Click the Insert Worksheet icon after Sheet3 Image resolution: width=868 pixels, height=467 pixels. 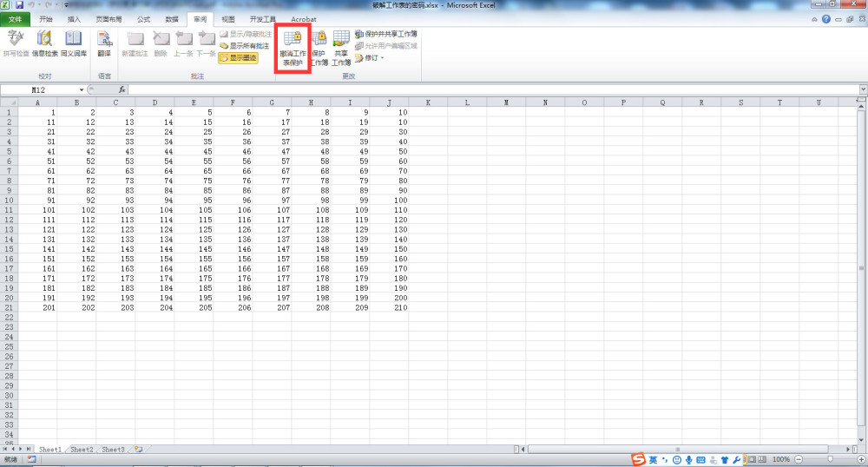(x=138, y=450)
